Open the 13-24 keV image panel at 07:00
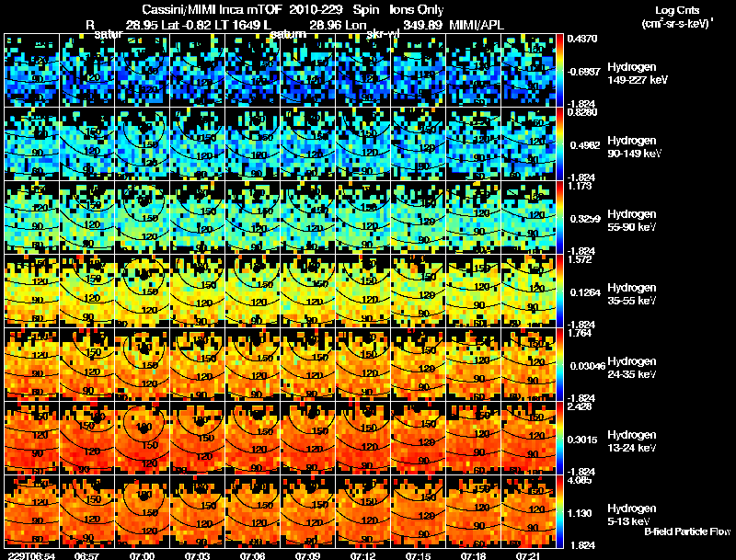Screen dimensions: 736x560 [x=142, y=438]
